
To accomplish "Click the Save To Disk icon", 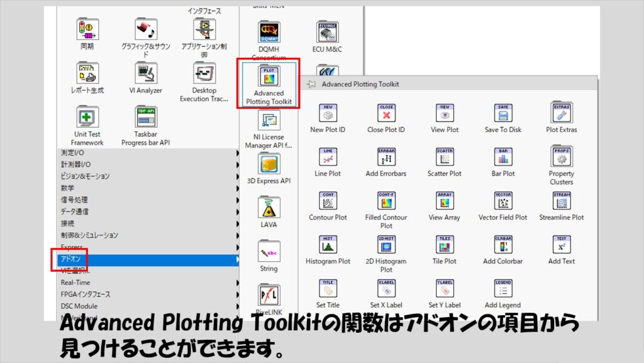I will click(503, 114).
